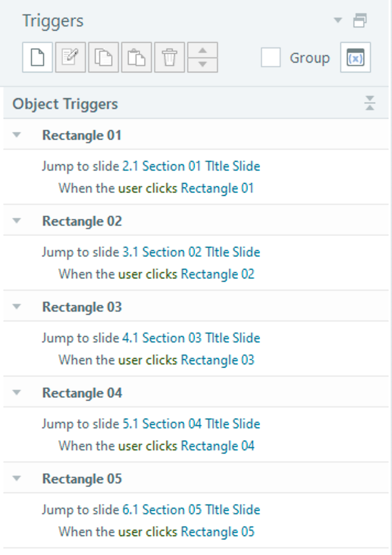The image size is (392, 555).
Task: Open the Triggers panel dropdown arrow
Action: point(338,21)
